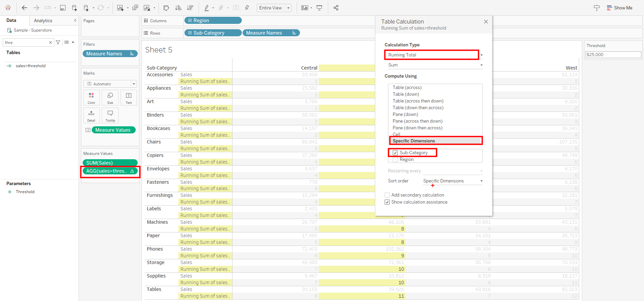Select Table (across) in Compute Using
Image resolution: width=644 pixels, height=301 pixels.
[407, 88]
